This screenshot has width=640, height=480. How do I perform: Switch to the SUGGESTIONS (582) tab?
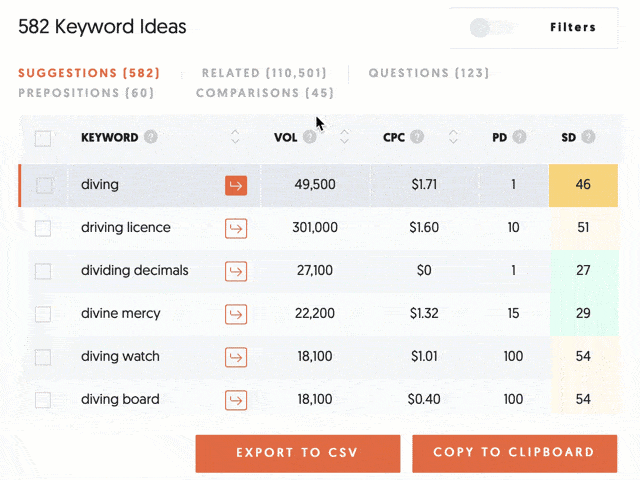(89, 73)
